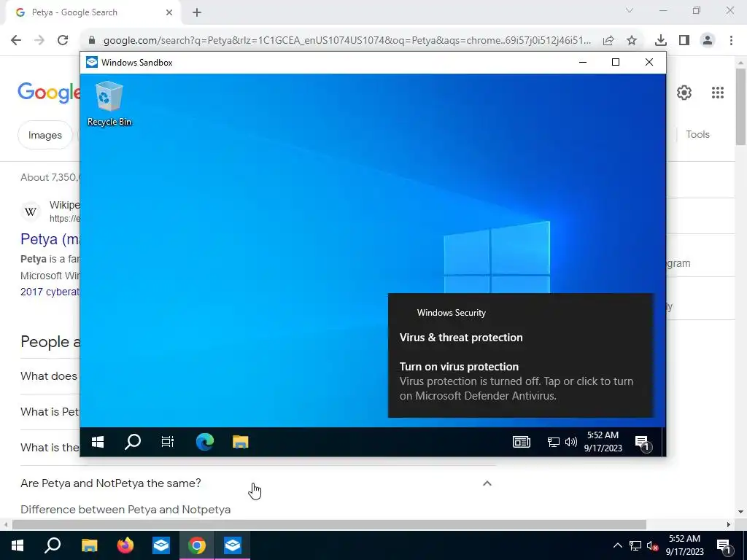Click the Are Petya and NotPetya the same? question

(111, 483)
